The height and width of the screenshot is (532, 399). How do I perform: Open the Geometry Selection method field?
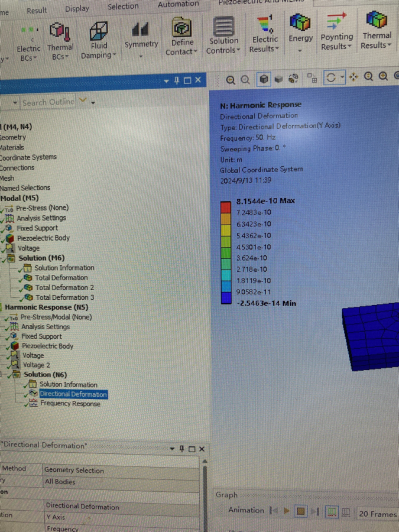click(121, 471)
